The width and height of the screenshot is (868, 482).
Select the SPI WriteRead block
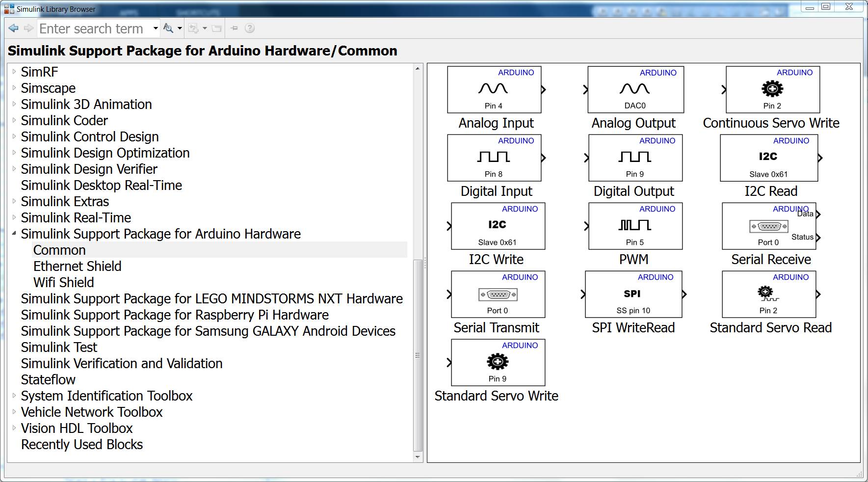pyautogui.click(x=633, y=294)
